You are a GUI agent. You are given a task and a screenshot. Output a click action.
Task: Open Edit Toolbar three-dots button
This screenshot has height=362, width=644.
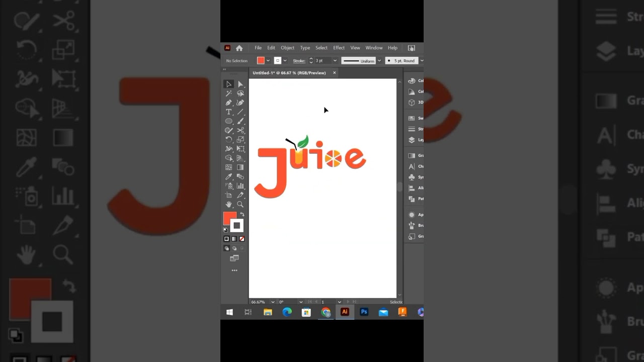pyautogui.click(x=234, y=270)
